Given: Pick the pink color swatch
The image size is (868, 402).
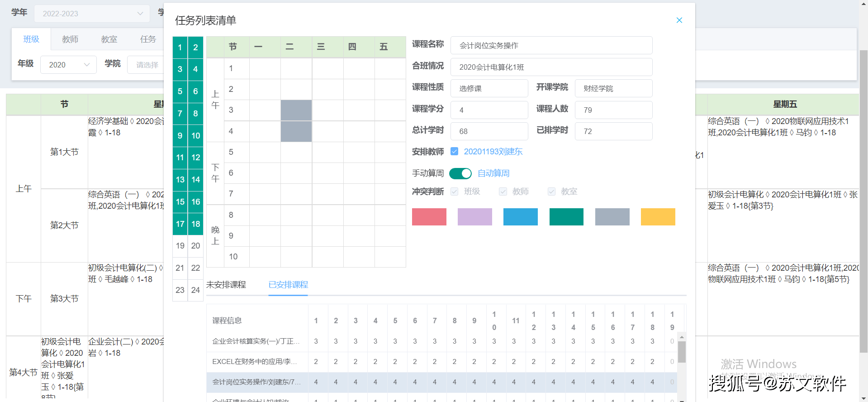Looking at the screenshot, I should pos(429,217).
